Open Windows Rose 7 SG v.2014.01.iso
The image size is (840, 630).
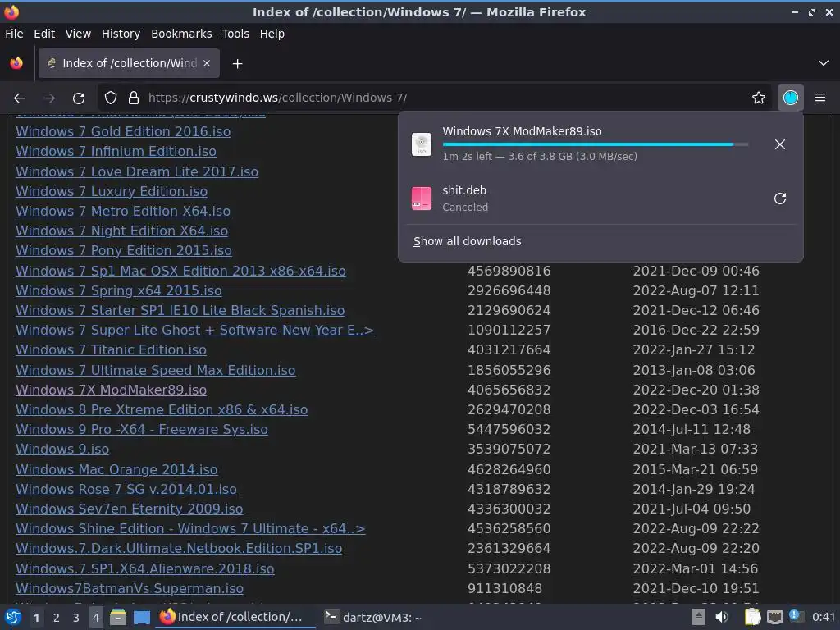[126, 489]
